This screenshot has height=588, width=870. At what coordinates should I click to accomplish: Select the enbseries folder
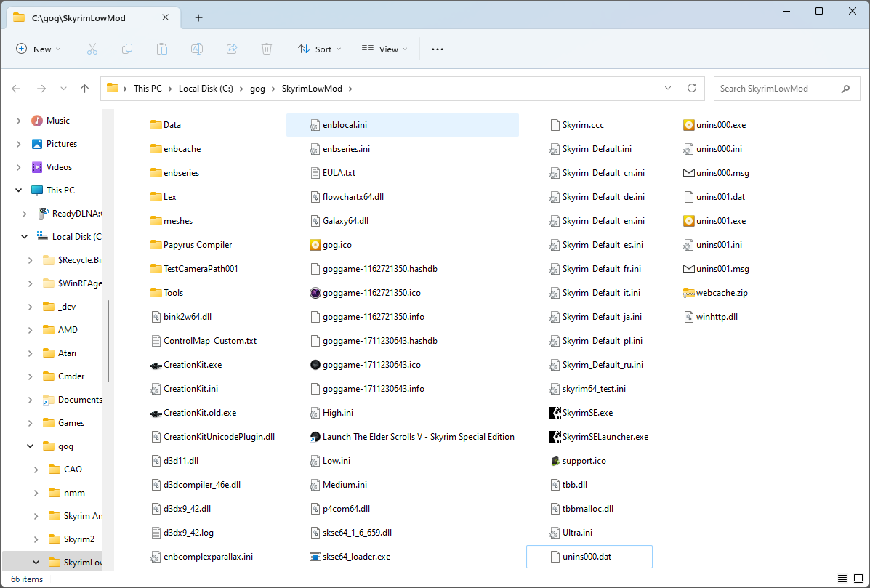[x=174, y=172]
